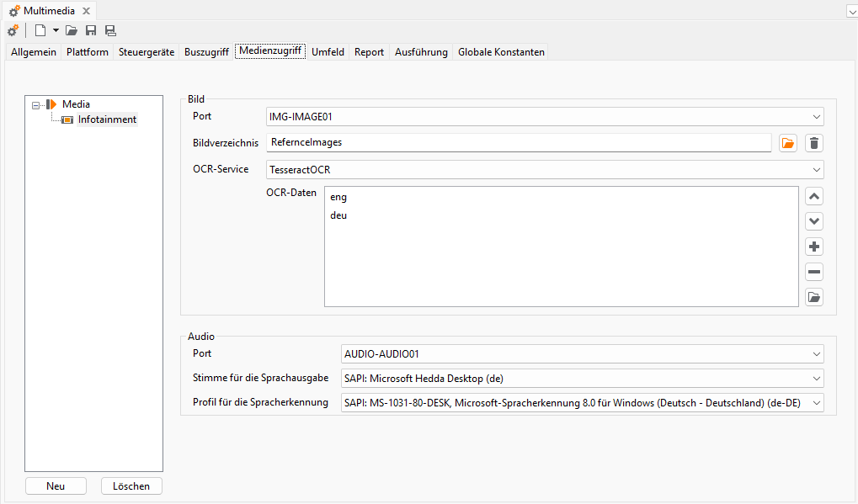Select the 'eng' entry in OCR-Daten
Viewport: 858px width, 504px height.
[338, 198]
